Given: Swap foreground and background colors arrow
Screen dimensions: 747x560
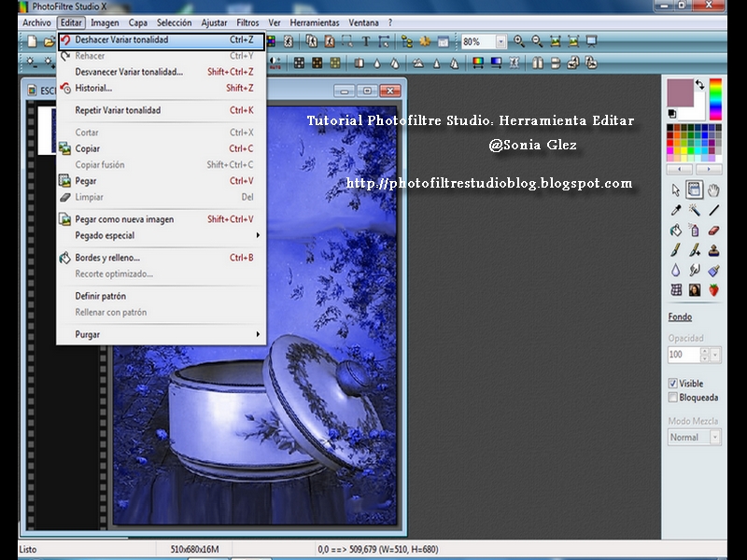Looking at the screenshot, I should click(699, 85).
